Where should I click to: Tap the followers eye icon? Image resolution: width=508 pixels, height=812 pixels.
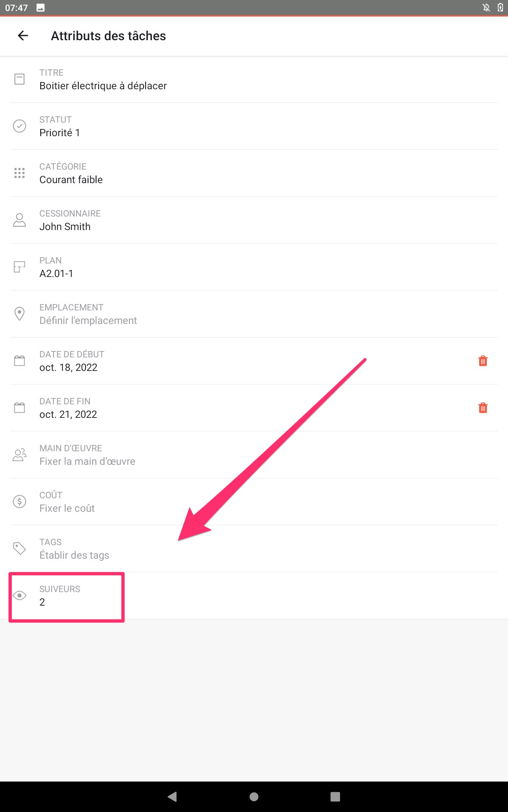pyautogui.click(x=19, y=595)
